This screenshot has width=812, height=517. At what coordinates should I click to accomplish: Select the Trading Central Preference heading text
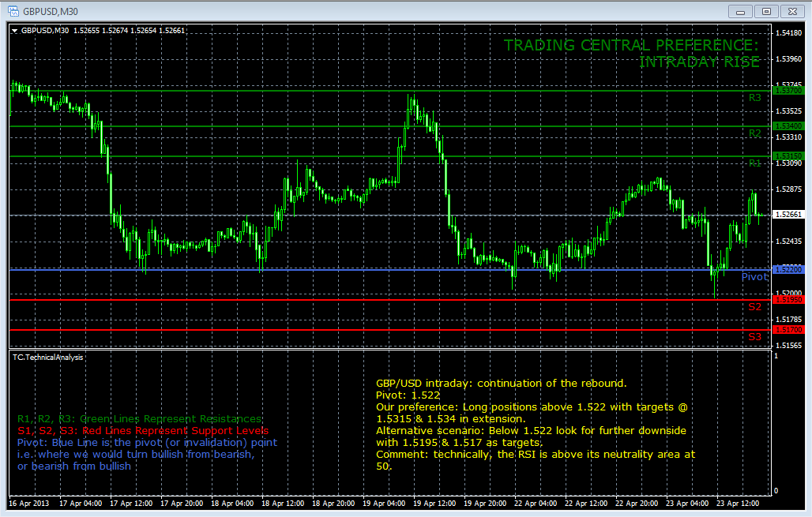632,54
